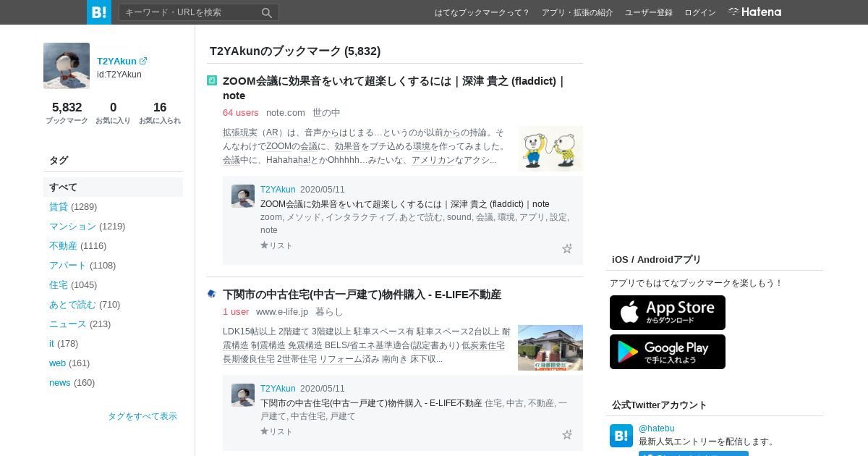The image size is (868, 456).
Task: Expand all tags with タグをすべて表示
Action: coord(142,416)
